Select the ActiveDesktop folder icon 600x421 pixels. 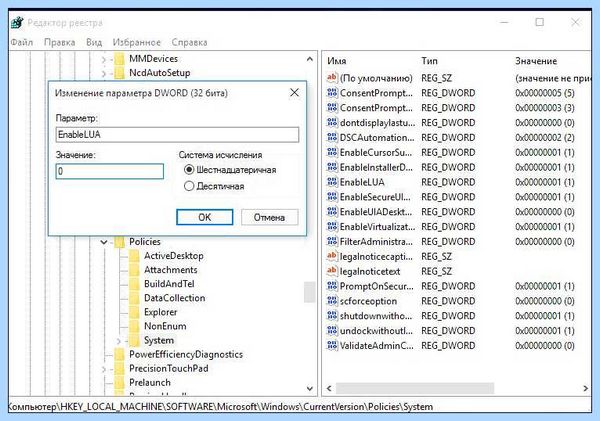[x=134, y=256]
